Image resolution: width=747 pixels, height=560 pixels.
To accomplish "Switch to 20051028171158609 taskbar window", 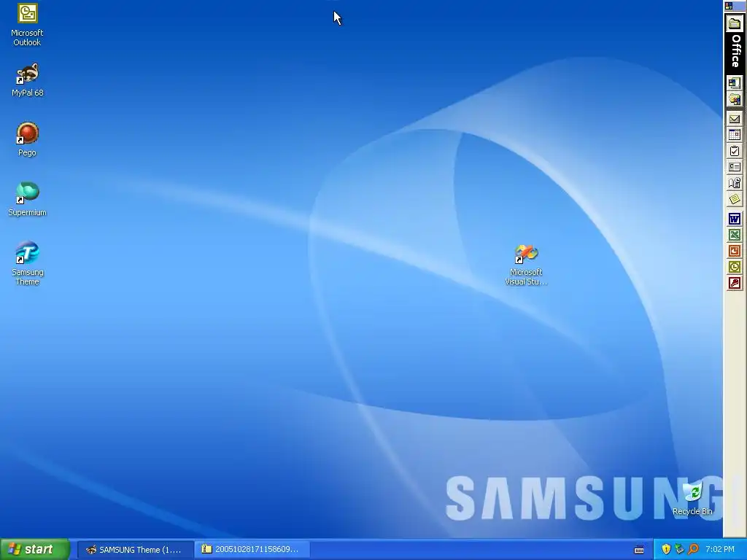I will [x=252, y=550].
